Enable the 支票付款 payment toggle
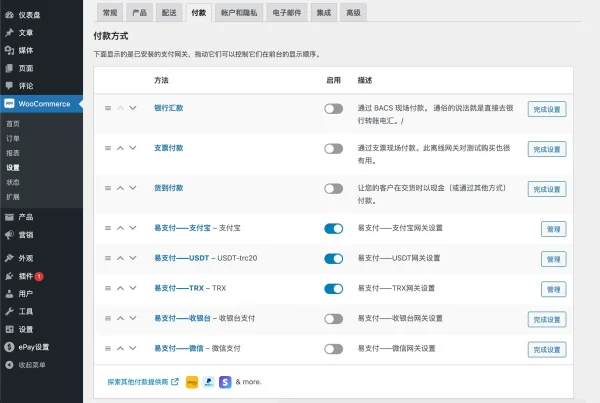Viewport: 600px width, 403px height. [334, 149]
